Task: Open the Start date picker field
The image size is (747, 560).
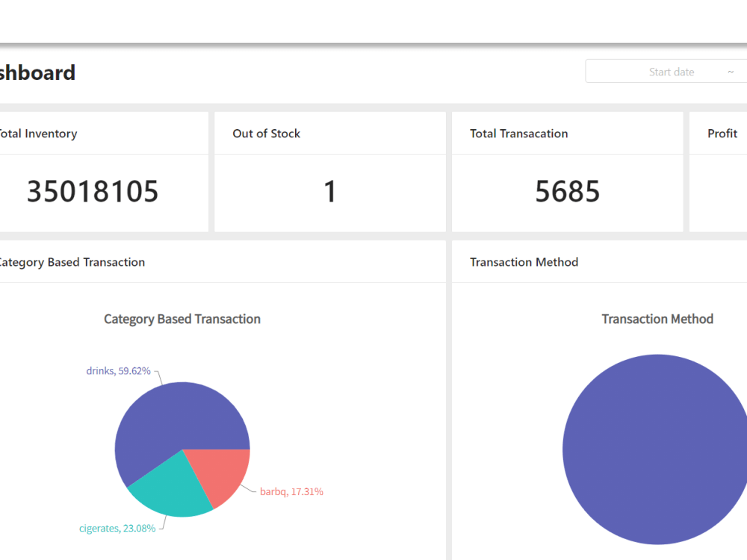Action: (672, 72)
